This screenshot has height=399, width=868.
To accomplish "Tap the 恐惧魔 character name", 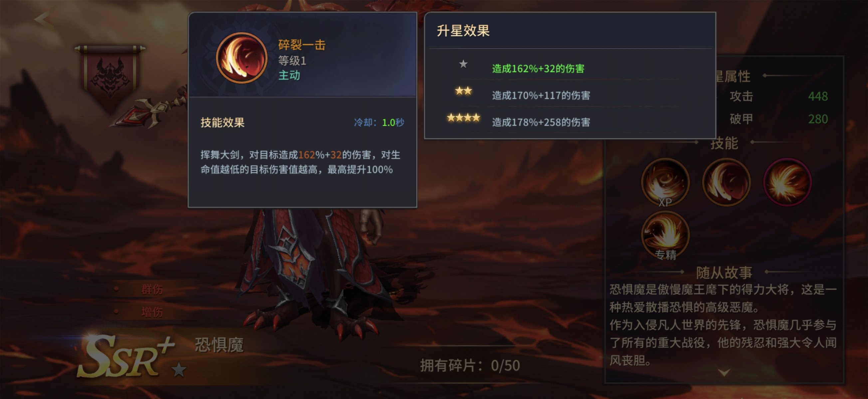I will (219, 345).
